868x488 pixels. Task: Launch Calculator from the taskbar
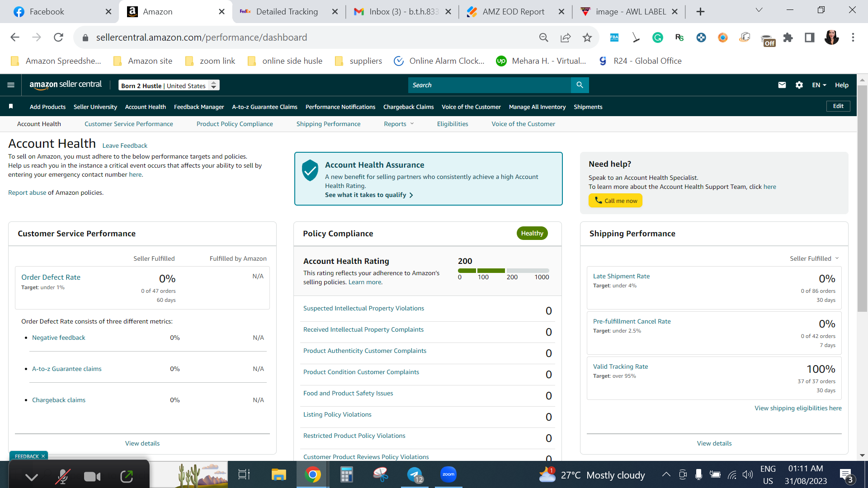click(346, 474)
